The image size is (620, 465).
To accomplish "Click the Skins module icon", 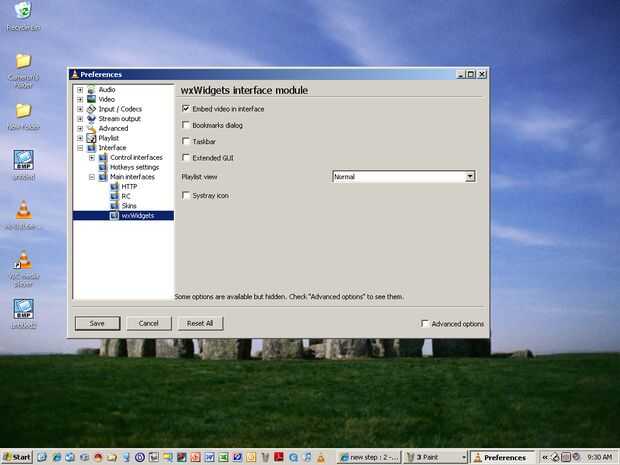I will pos(114,206).
